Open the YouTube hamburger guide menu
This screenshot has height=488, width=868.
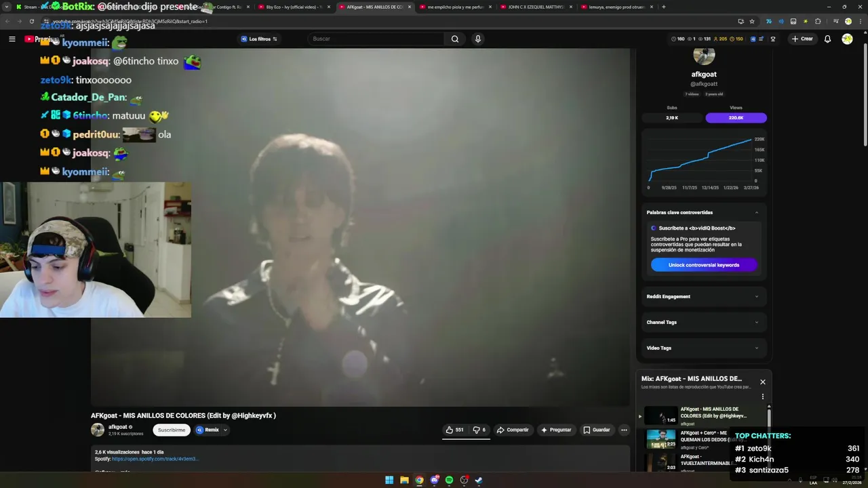pyautogui.click(x=12, y=39)
